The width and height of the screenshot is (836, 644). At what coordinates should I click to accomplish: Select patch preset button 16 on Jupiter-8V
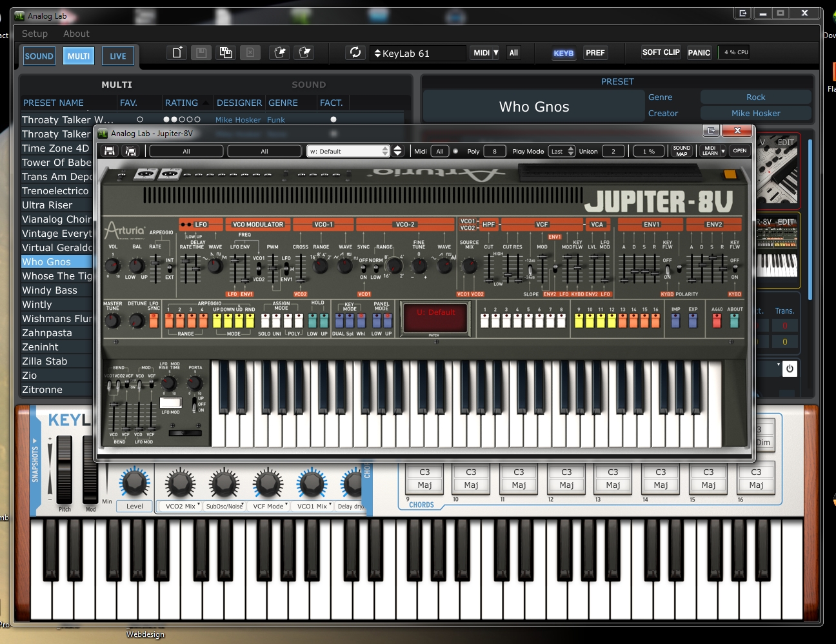click(x=655, y=321)
